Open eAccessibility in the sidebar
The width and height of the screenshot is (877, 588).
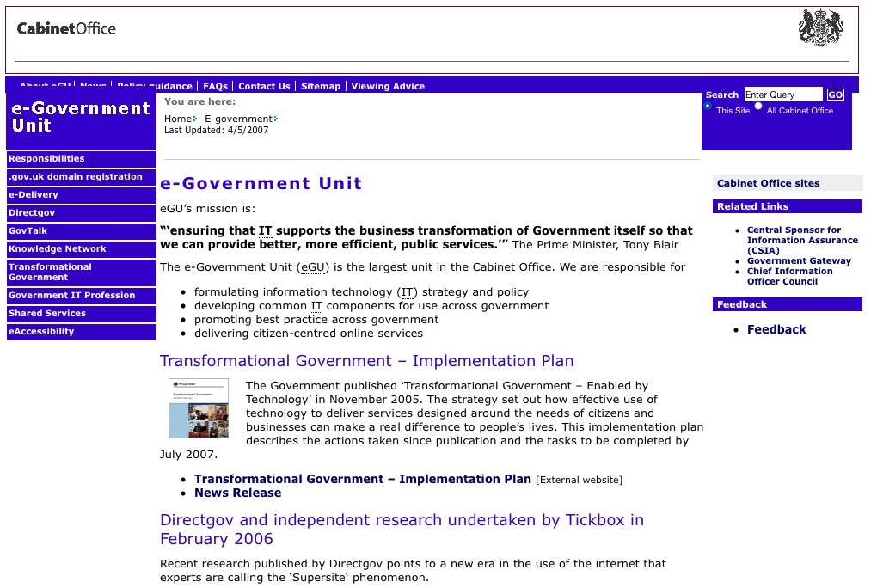(81, 331)
